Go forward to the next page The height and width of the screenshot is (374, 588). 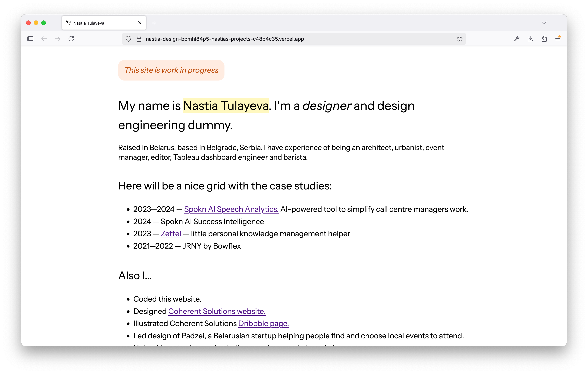click(x=58, y=39)
